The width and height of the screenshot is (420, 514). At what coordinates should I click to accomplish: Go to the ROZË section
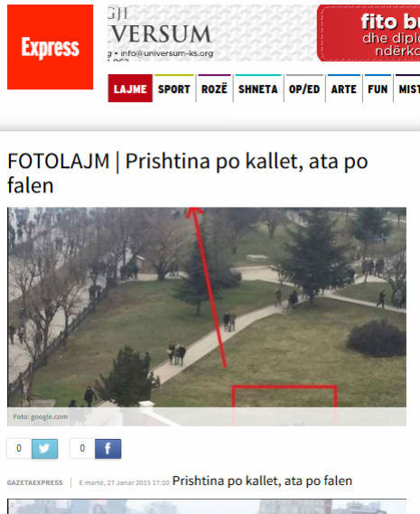tap(214, 89)
